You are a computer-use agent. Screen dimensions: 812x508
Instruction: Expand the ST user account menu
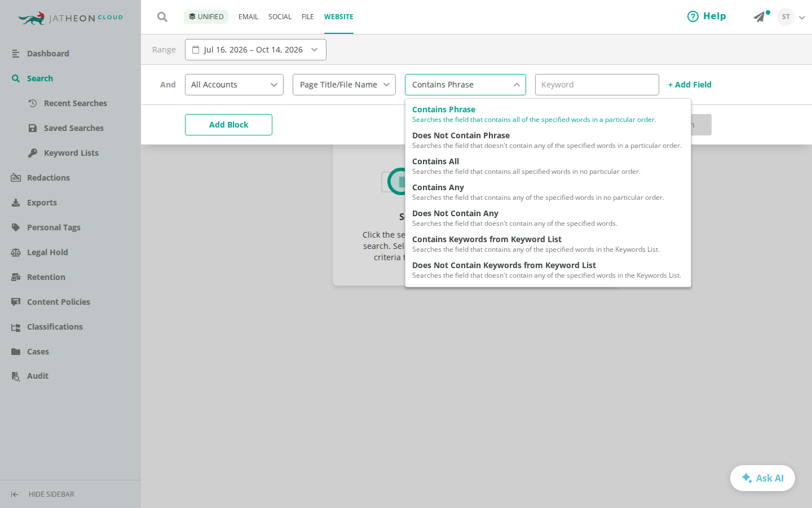pyautogui.click(x=791, y=17)
